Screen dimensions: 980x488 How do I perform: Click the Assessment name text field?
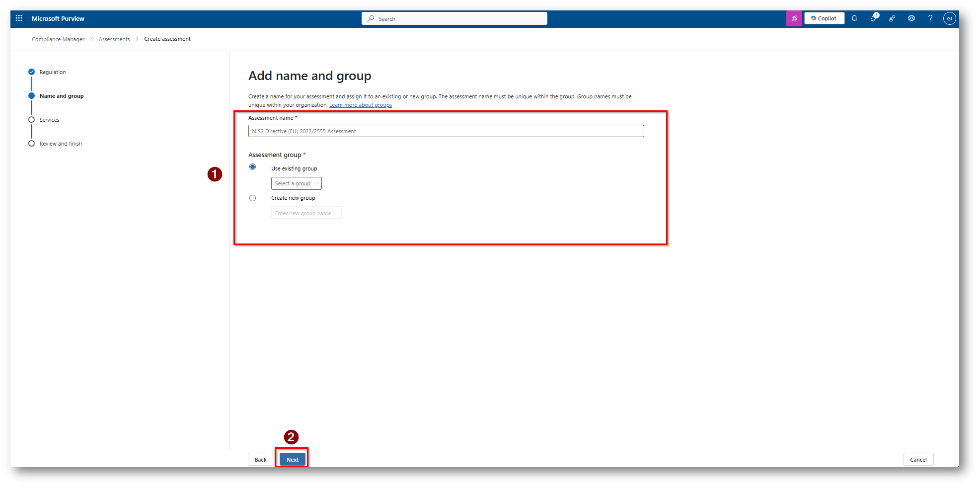pyautogui.click(x=446, y=131)
